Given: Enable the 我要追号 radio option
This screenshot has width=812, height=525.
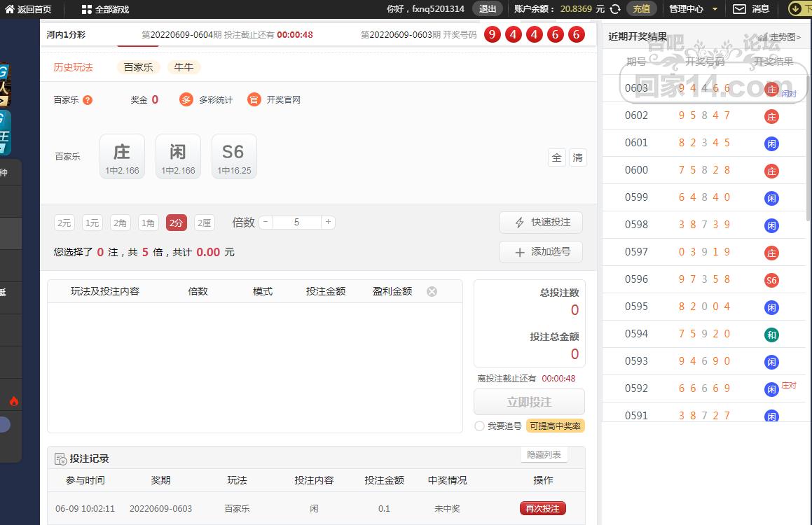Looking at the screenshot, I should tap(479, 426).
